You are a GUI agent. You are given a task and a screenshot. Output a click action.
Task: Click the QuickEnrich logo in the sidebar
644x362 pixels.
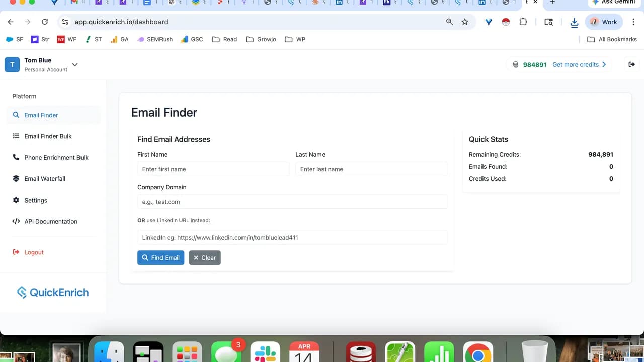53,292
